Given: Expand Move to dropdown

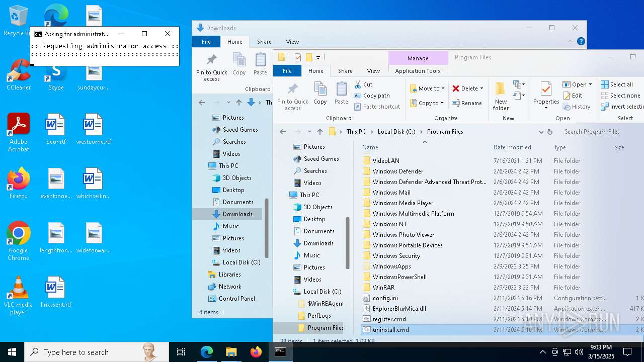Looking at the screenshot, I should point(443,88).
